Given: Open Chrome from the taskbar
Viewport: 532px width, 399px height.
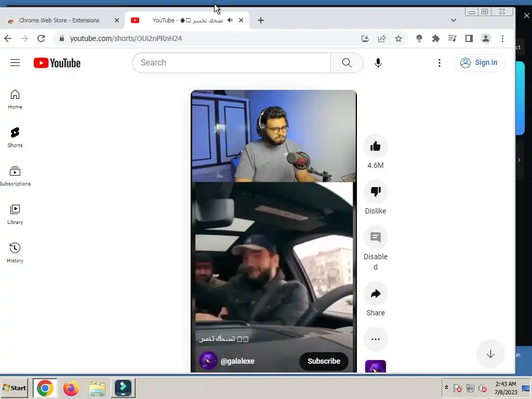Looking at the screenshot, I should point(45,388).
